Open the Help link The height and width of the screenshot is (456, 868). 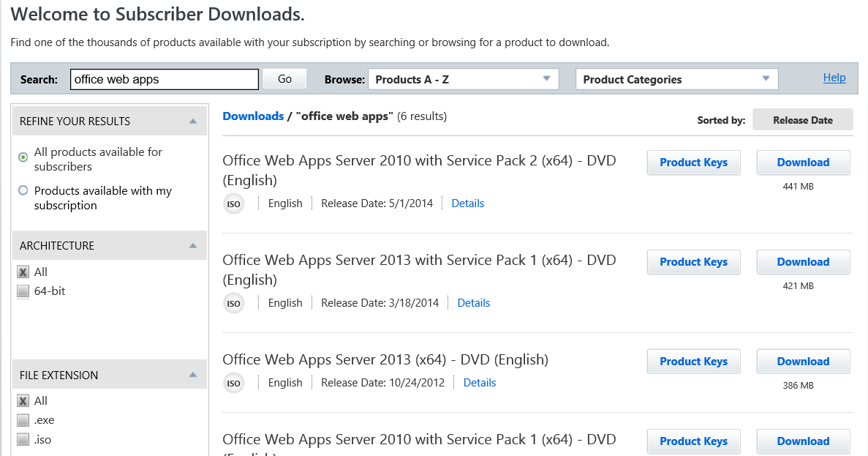(834, 78)
